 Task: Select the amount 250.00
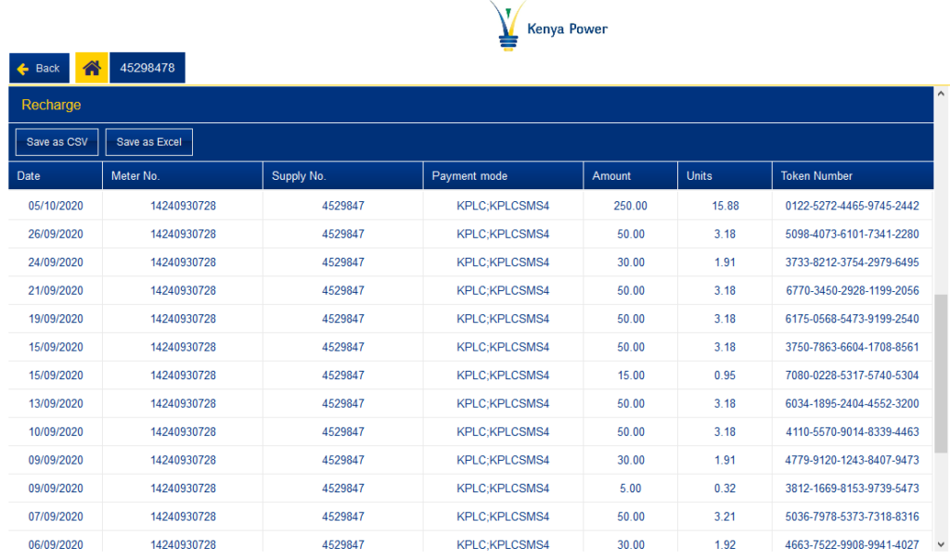(630, 206)
